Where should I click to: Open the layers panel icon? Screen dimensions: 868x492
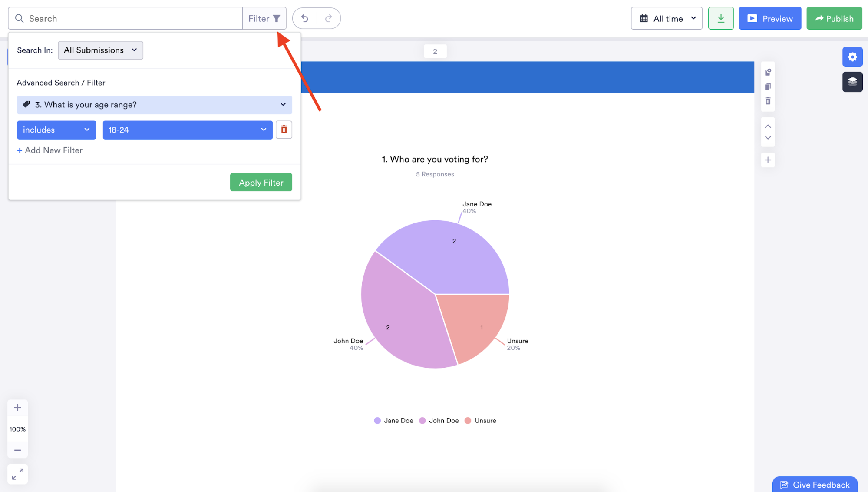pos(852,82)
